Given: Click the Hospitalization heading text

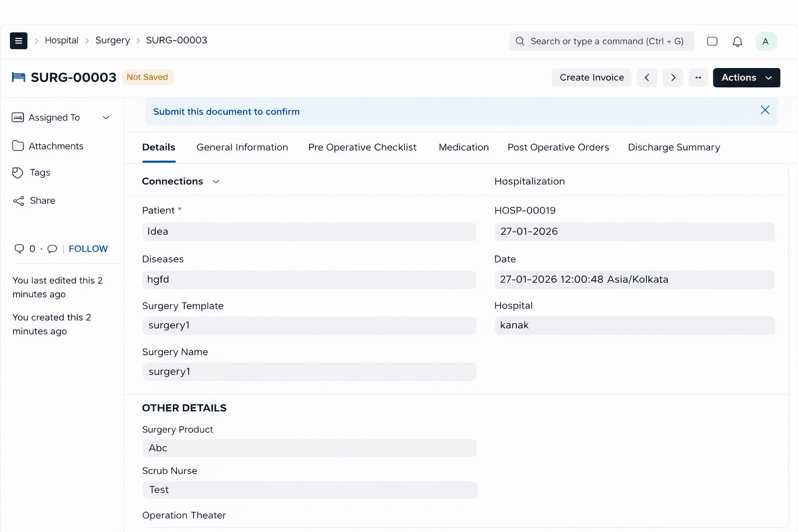Looking at the screenshot, I should (x=529, y=181).
